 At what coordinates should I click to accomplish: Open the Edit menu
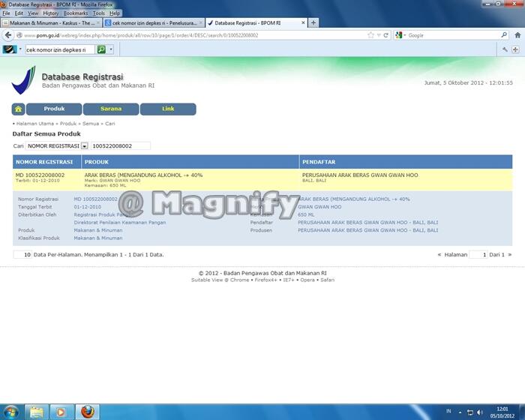(x=19, y=13)
